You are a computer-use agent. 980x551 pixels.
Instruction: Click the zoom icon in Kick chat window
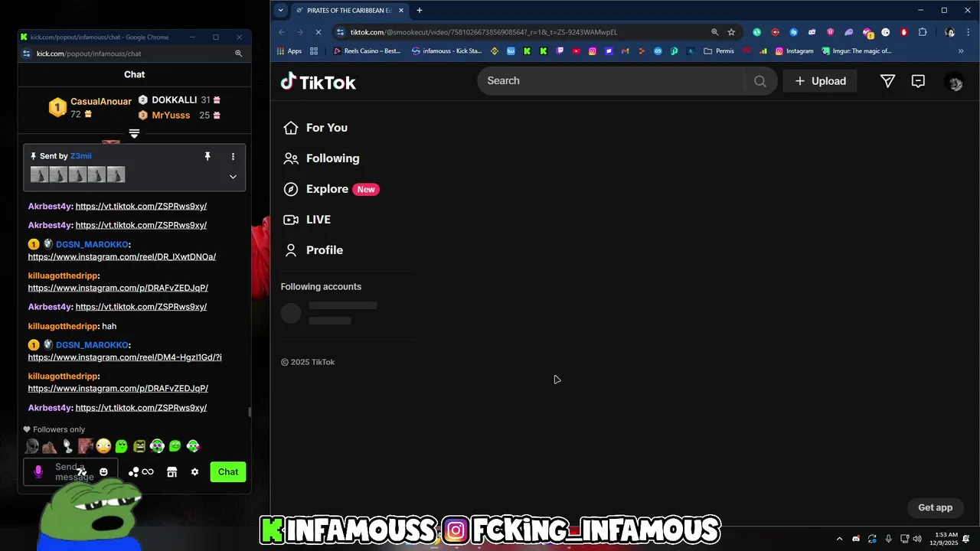238,54
